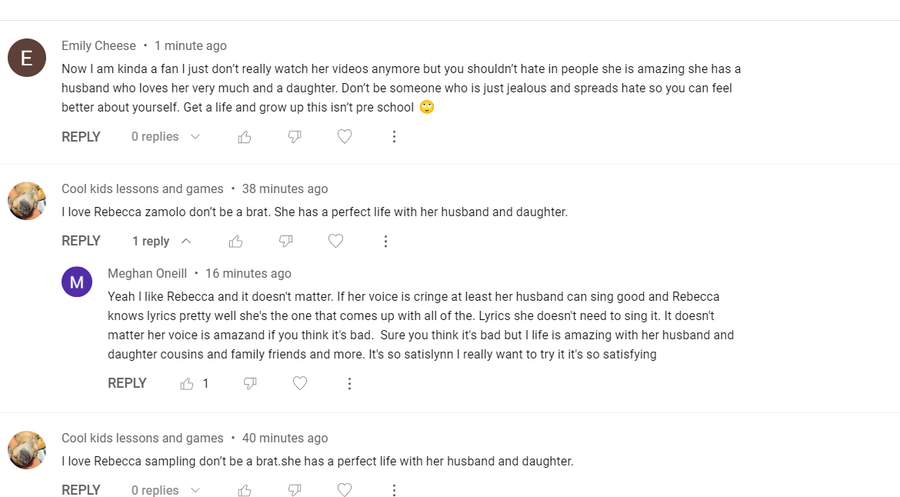This screenshot has width=900, height=497.
Task: Open more options on Emily Cheese's comment
Action: pyautogui.click(x=394, y=137)
